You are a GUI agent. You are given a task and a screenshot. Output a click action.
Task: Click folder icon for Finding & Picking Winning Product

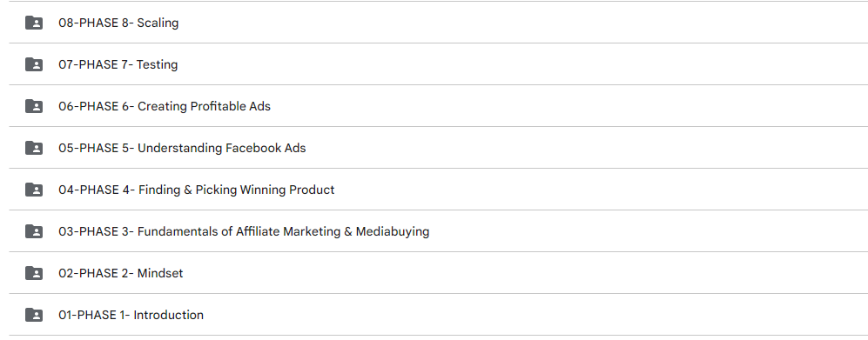point(34,190)
